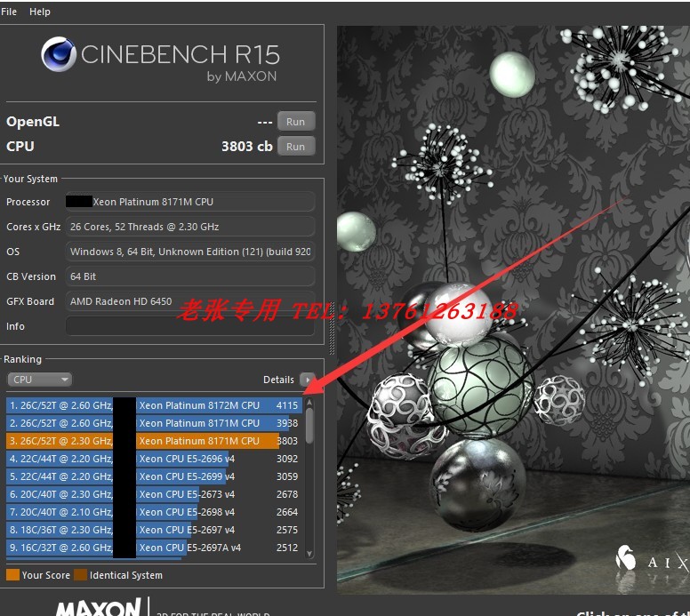The height and width of the screenshot is (616, 690).
Task: Click the brown Identical System legend swatch
Action: (81, 575)
